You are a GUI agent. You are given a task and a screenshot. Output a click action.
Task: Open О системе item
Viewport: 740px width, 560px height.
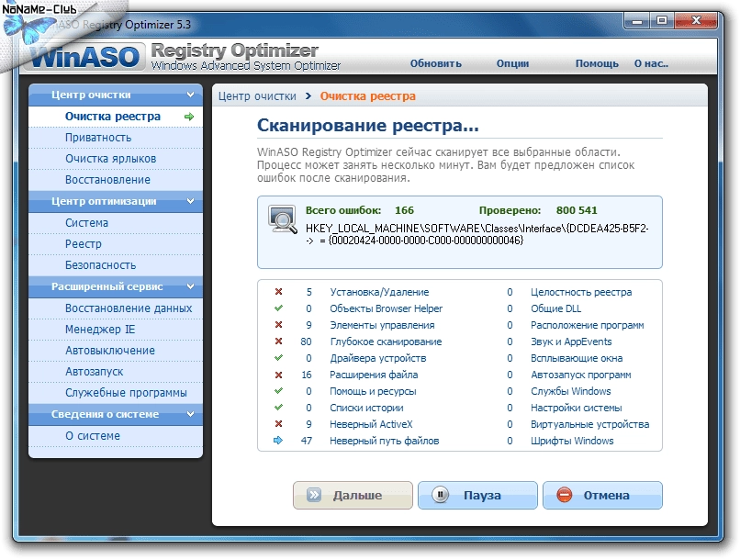pyautogui.click(x=116, y=436)
